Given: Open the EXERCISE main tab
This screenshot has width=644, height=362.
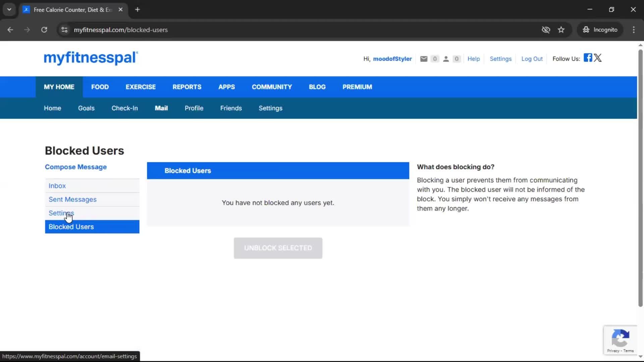Looking at the screenshot, I should click(141, 87).
